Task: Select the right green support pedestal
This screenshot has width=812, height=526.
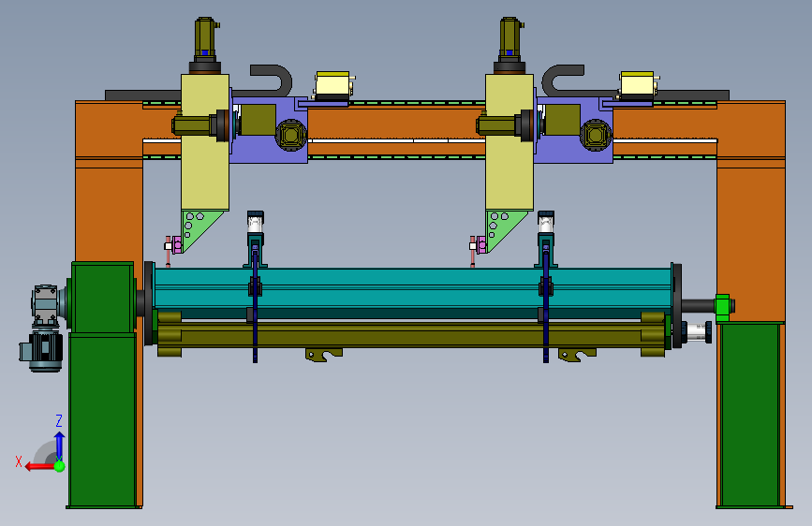Action: [750, 415]
